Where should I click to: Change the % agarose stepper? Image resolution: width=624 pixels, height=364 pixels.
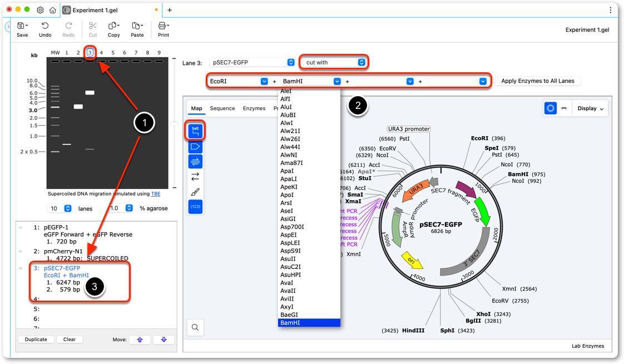[129, 208]
